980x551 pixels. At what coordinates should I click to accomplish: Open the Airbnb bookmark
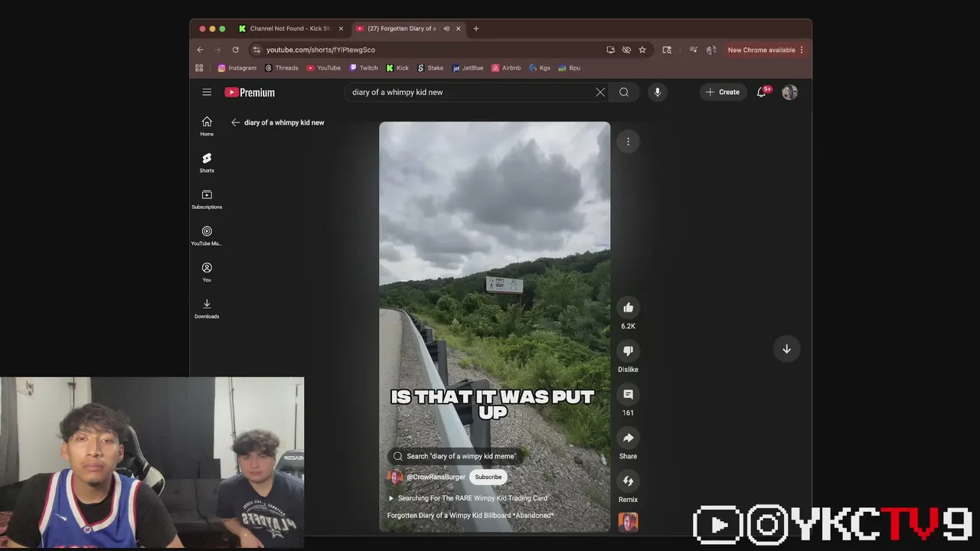[x=506, y=68]
